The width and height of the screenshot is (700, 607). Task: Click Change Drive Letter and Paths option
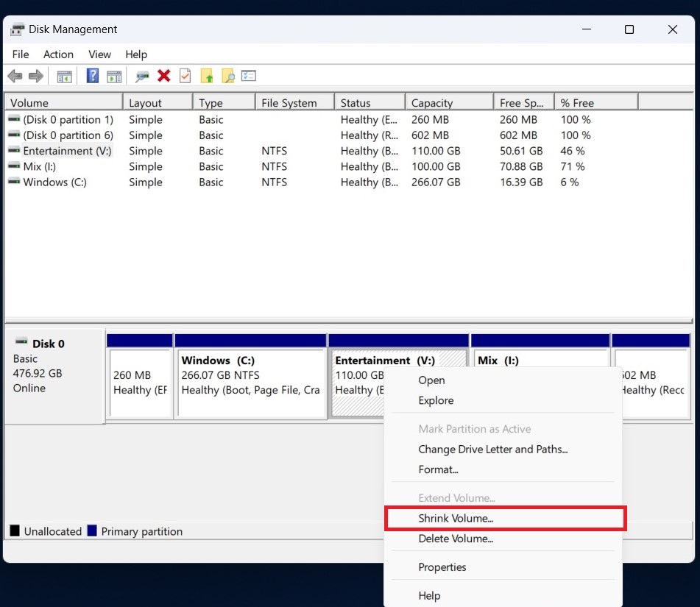click(492, 449)
